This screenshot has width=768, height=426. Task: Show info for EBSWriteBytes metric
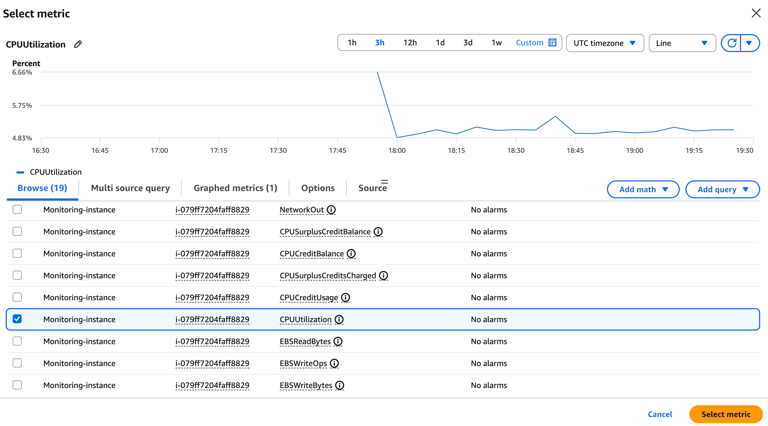[x=339, y=385]
